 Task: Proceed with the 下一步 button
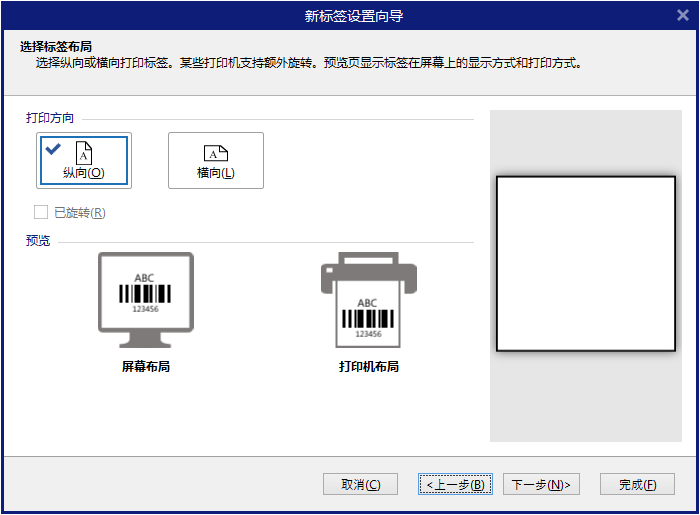pos(541,485)
